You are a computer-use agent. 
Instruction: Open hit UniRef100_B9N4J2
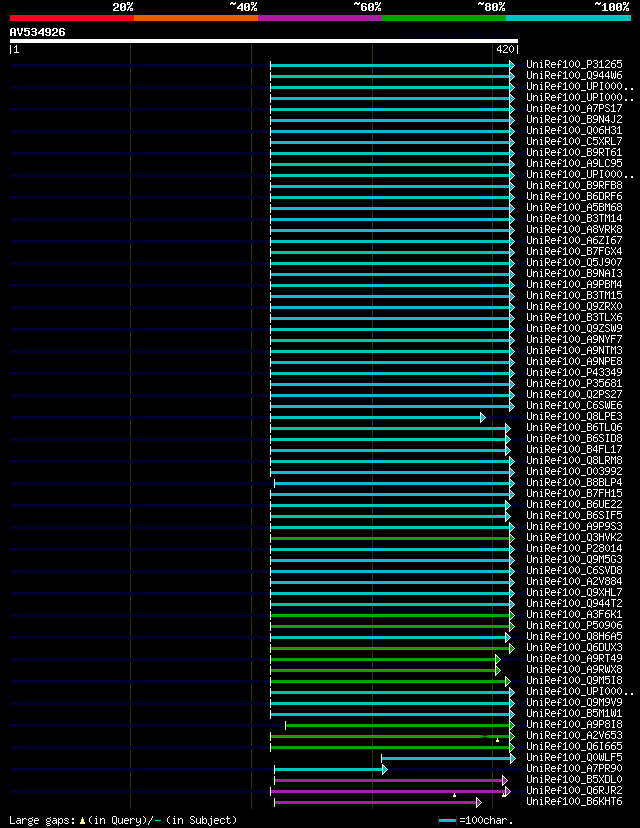(x=574, y=119)
